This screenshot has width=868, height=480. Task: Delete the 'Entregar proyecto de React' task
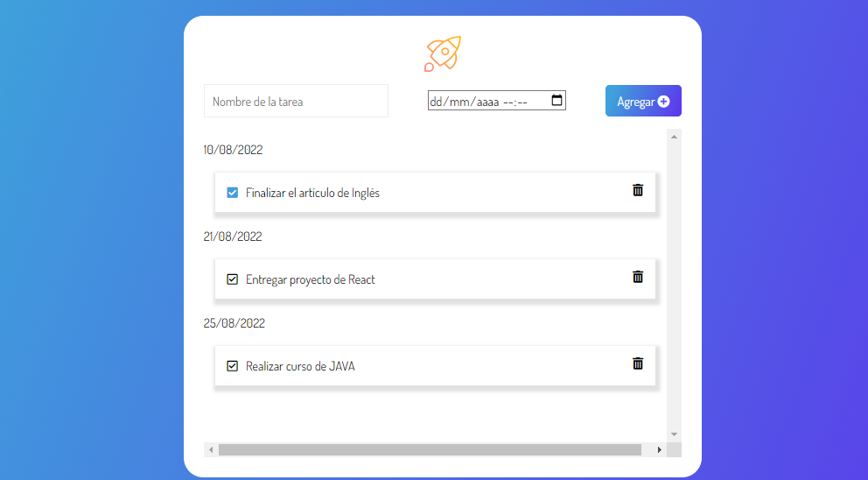(638, 277)
